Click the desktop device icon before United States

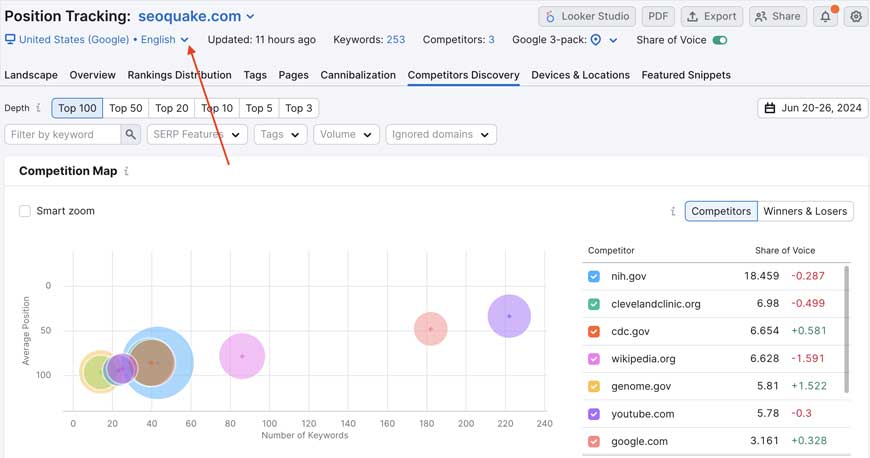coord(10,39)
